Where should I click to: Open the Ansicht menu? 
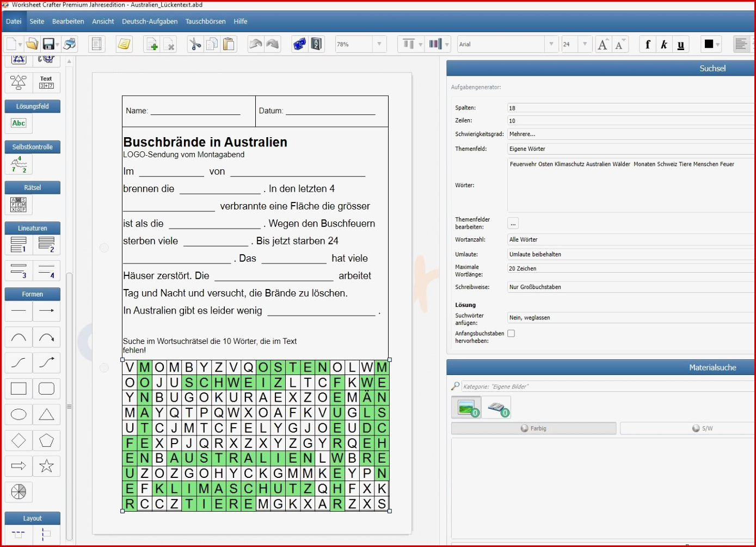(103, 21)
